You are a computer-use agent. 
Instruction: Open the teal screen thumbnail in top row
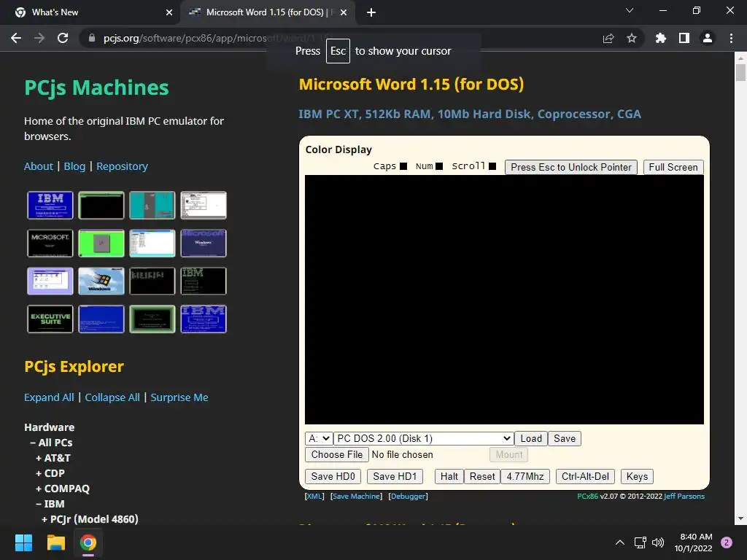coord(152,205)
